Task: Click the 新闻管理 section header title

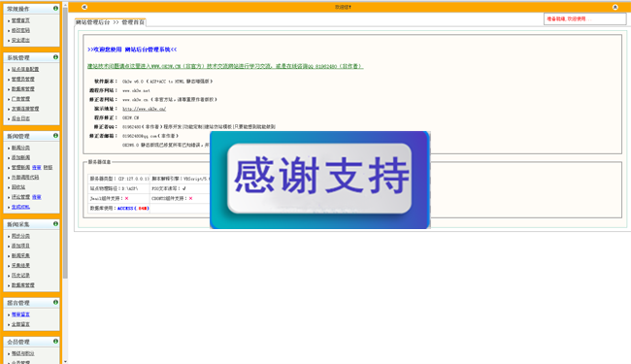Action: [x=18, y=136]
